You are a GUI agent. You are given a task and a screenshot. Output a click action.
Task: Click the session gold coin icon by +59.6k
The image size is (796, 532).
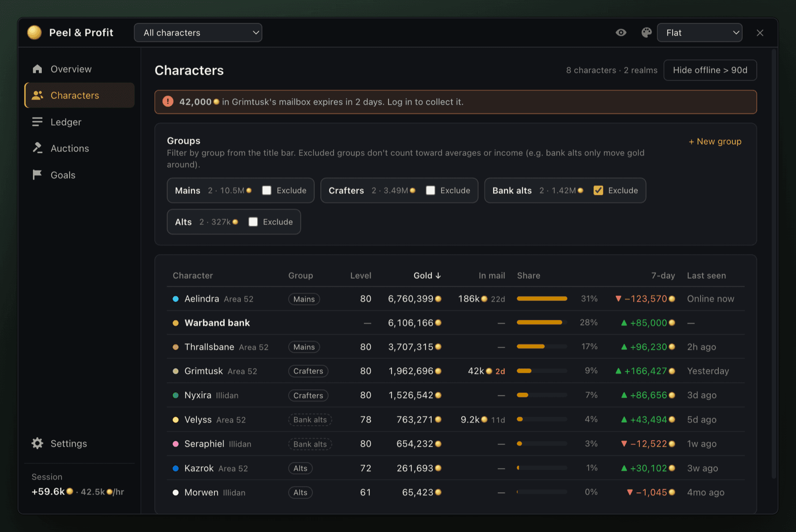[x=70, y=491]
